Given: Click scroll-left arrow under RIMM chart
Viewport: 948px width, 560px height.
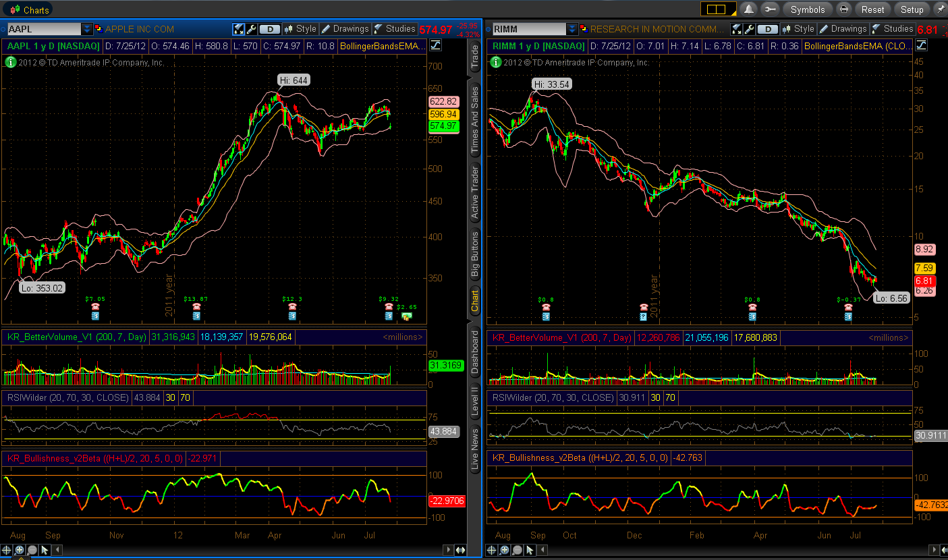Looking at the screenshot, I should (543, 551).
